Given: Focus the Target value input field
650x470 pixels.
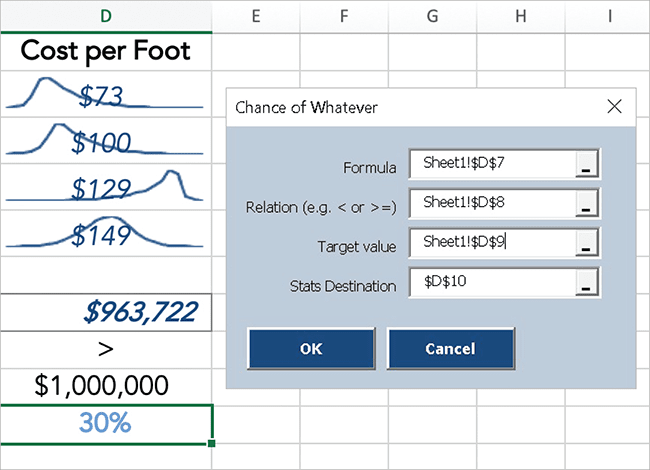Looking at the screenshot, I should (492, 242).
